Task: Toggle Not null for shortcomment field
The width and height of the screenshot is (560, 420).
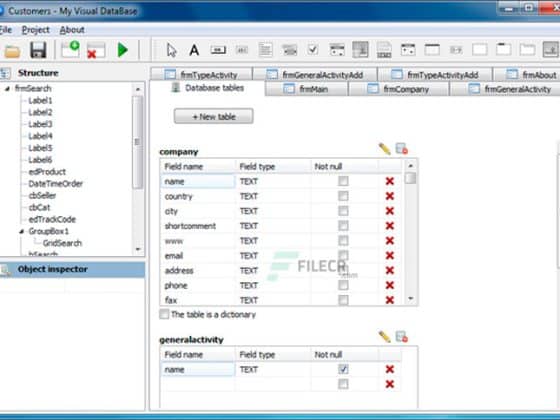Action: click(x=343, y=226)
